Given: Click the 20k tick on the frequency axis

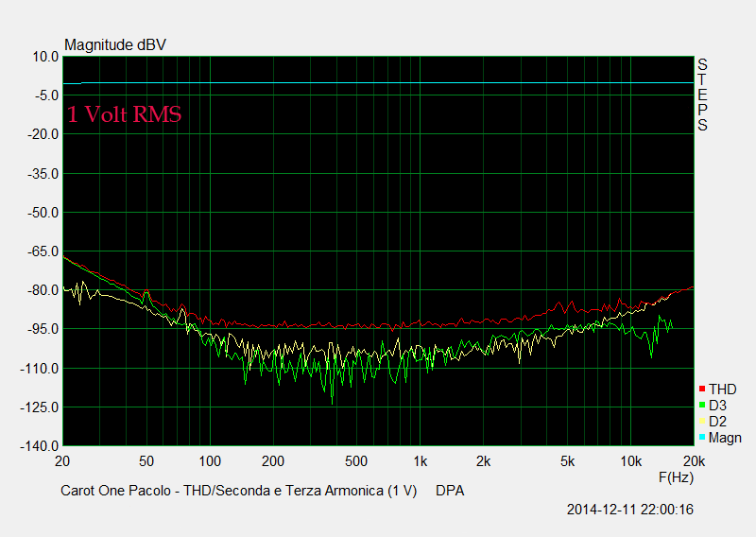Looking at the screenshot, I should coord(693,461).
